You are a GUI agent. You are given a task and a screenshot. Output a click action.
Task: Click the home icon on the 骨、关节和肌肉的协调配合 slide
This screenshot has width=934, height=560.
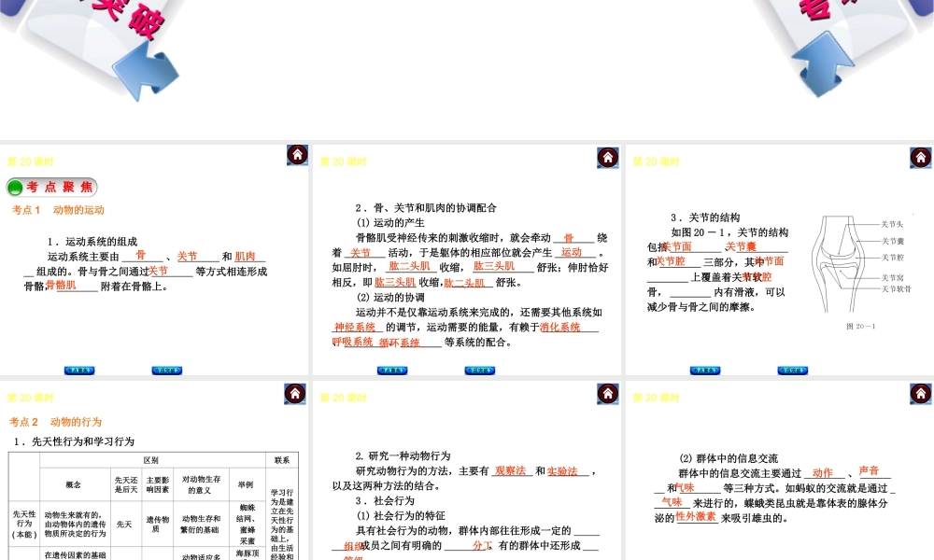(x=608, y=157)
